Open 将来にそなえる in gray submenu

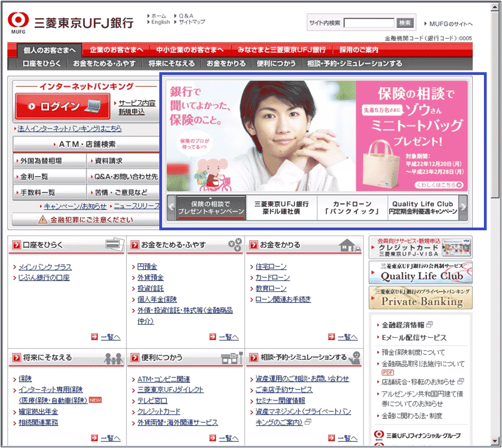tap(171, 63)
